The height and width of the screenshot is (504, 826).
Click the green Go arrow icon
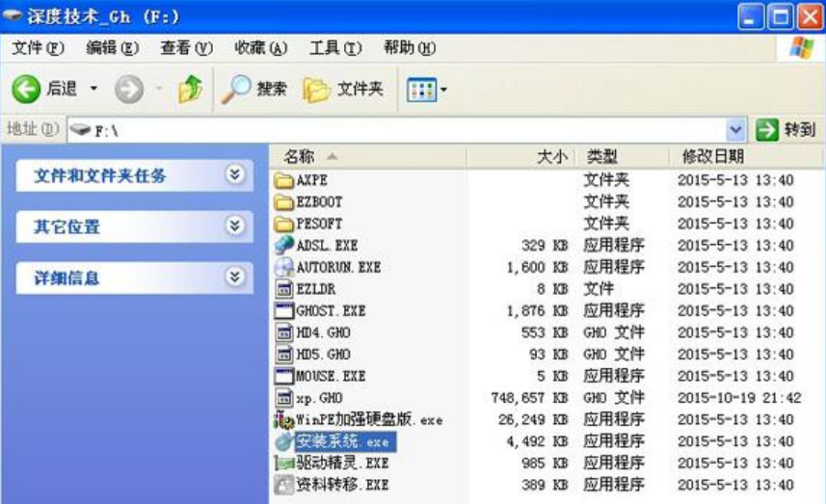[766, 129]
